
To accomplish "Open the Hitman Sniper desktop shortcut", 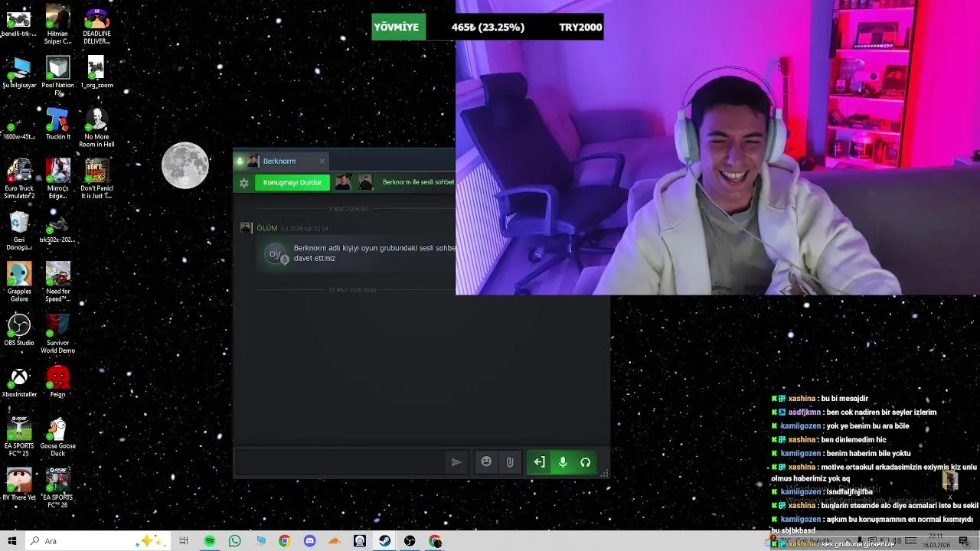I will pyautogui.click(x=57, y=24).
